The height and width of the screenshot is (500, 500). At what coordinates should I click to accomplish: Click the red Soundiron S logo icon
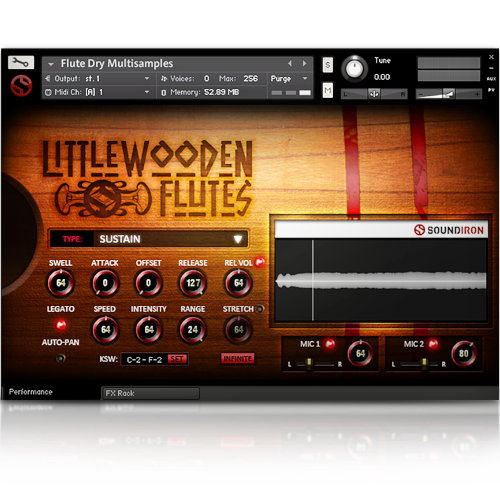pyautogui.click(x=21, y=86)
